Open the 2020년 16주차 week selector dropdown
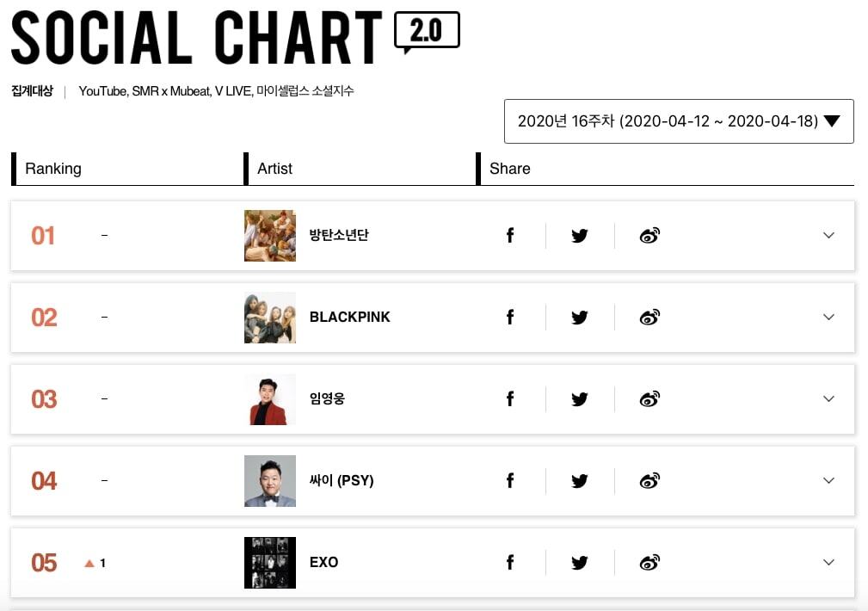The width and height of the screenshot is (868, 611). pos(679,121)
